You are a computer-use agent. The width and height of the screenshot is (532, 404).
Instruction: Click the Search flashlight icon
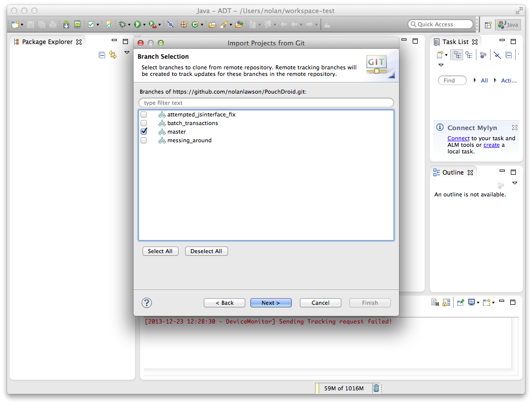coord(224,24)
